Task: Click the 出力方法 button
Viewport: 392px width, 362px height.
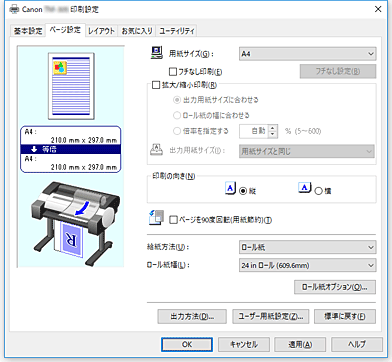Action: pyautogui.click(x=192, y=317)
